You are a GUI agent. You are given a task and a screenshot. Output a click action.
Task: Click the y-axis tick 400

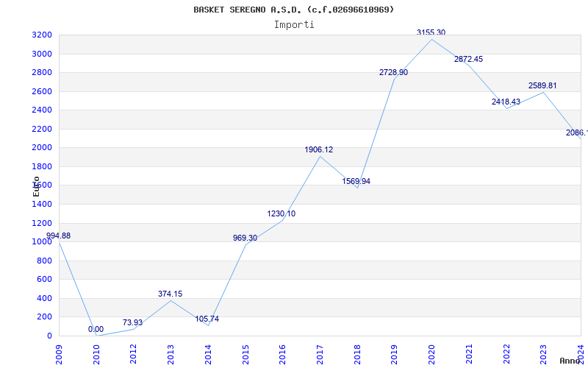(x=44, y=298)
